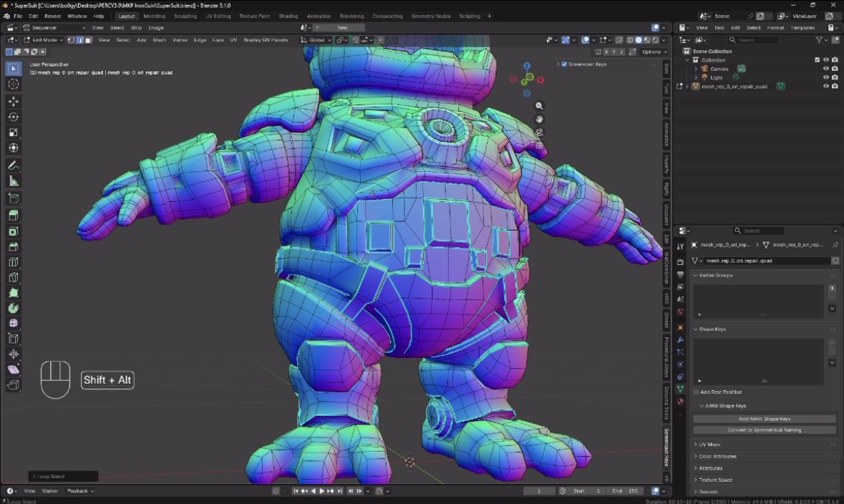Enable Add Rest Position checkbox
This screenshot has height=504, width=844.
coord(696,392)
